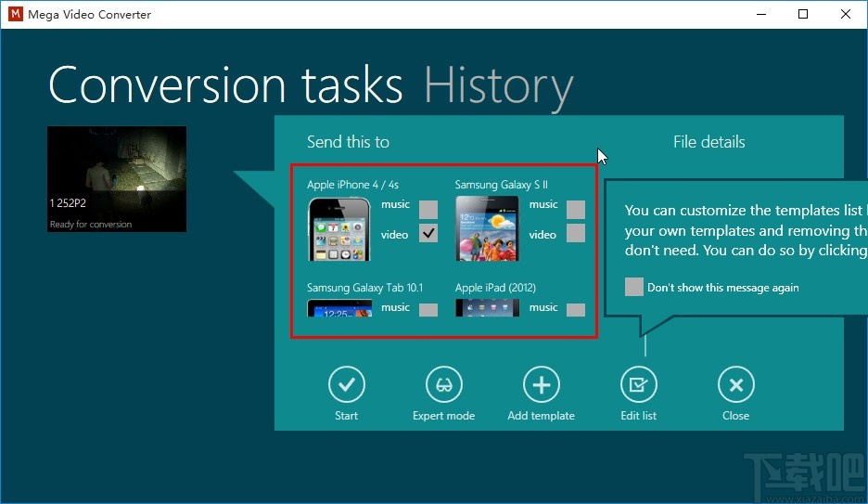Screen dimensions: 868x504
Task: Click the Edit list label
Action: pos(639,416)
